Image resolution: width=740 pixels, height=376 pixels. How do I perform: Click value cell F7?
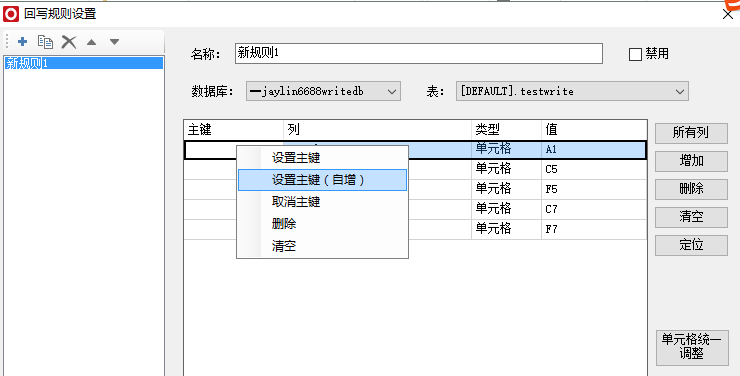(594, 229)
